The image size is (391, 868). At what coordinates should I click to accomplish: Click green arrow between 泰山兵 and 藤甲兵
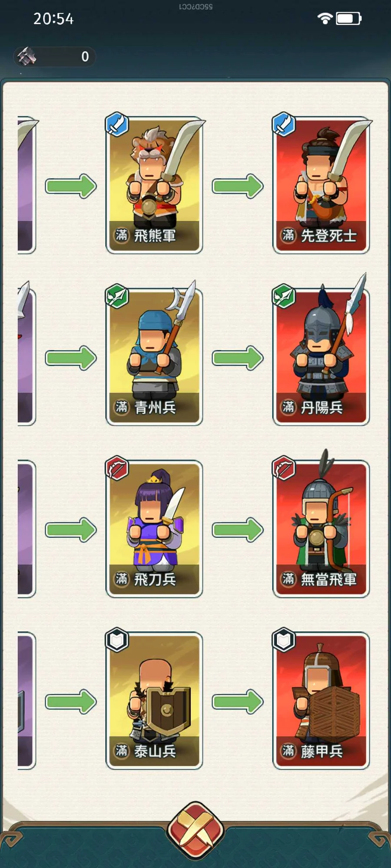click(238, 701)
